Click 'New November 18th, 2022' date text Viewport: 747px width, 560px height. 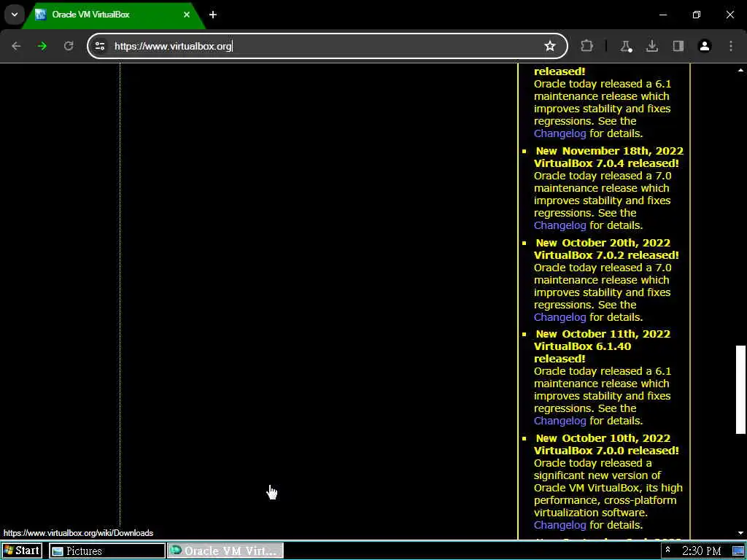[609, 151]
